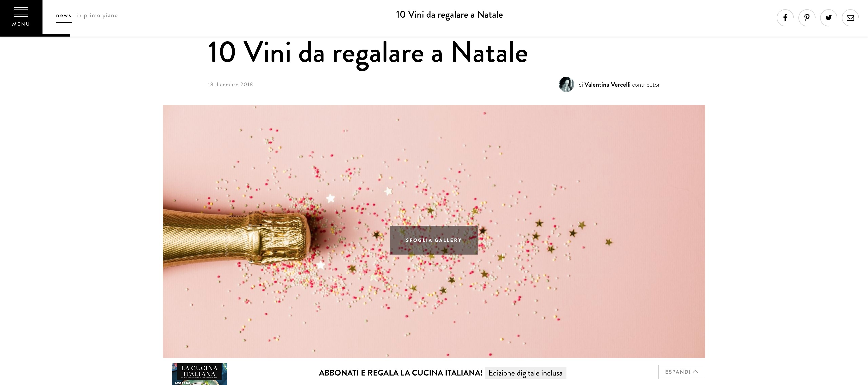This screenshot has width=868, height=385.
Task: Click Abbonati e regala La Cucina Italiana
Action: pos(401,373)
